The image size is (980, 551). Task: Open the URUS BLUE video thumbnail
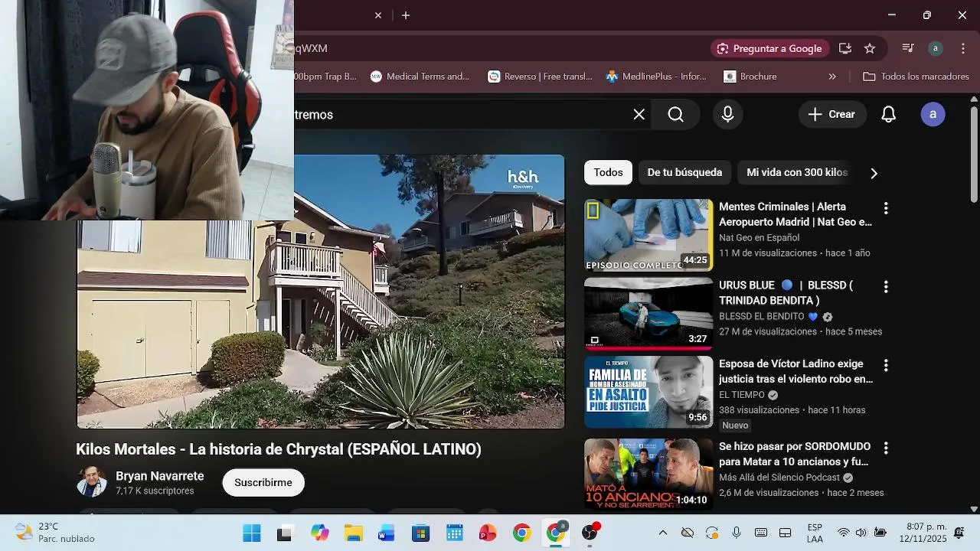[648, 314]
